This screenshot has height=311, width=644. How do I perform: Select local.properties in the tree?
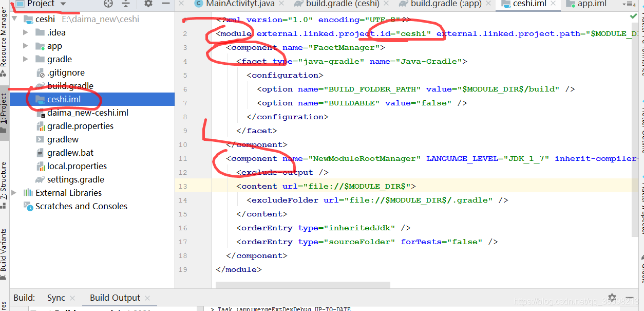coord(77,166)
